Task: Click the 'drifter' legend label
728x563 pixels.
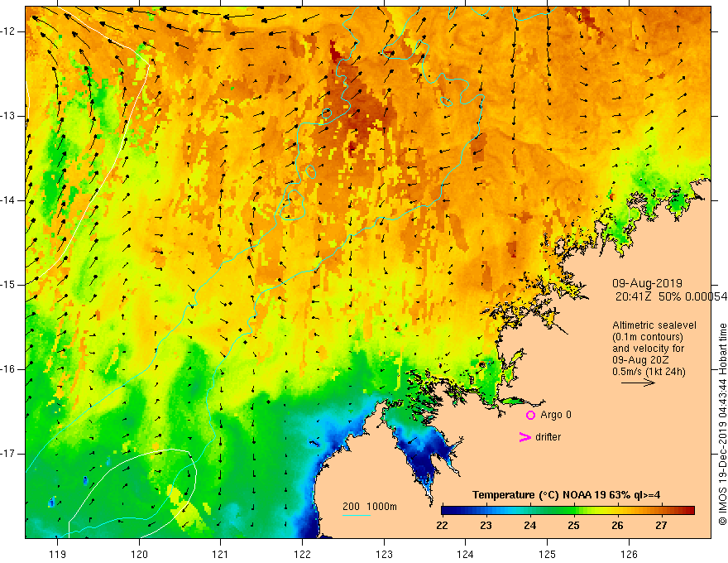Action: click(x=548, y=437)
